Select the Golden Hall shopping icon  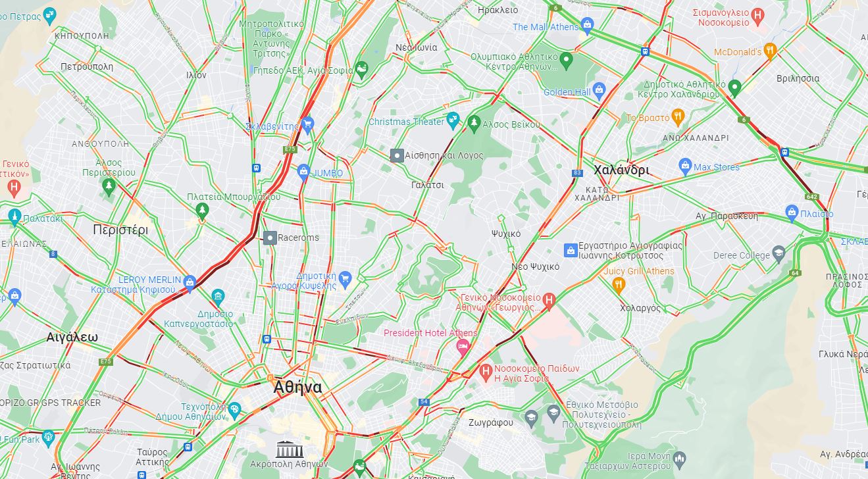pyautogui.click(x=599, y=90)
